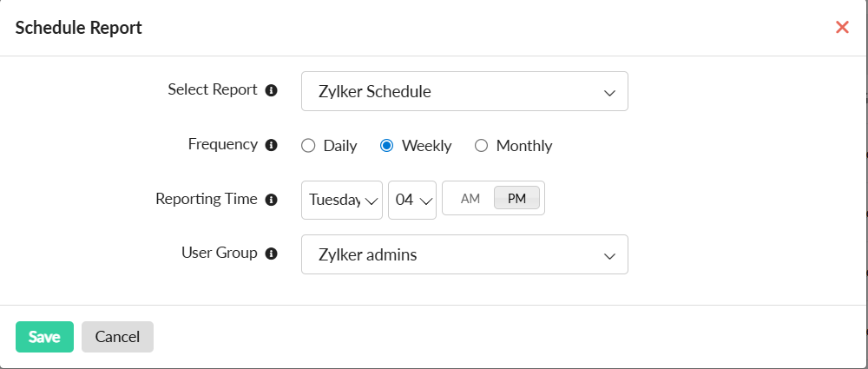
Task: Set frequency to Monthly
Action: [482, 146]
